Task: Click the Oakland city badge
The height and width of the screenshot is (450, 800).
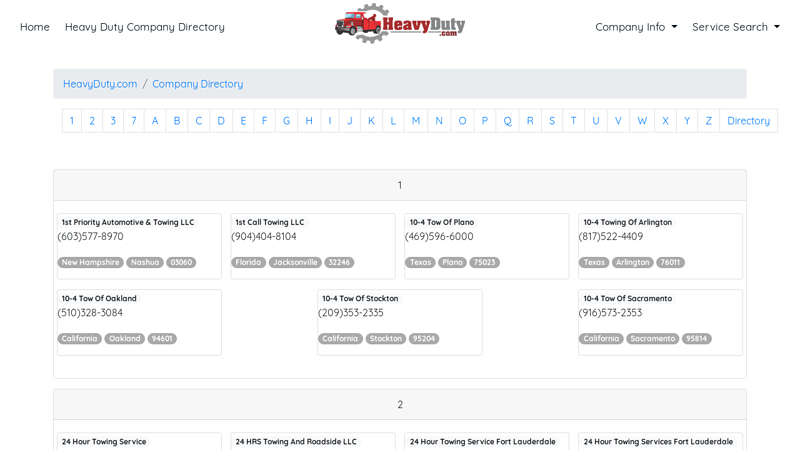Action: point(124,338)
